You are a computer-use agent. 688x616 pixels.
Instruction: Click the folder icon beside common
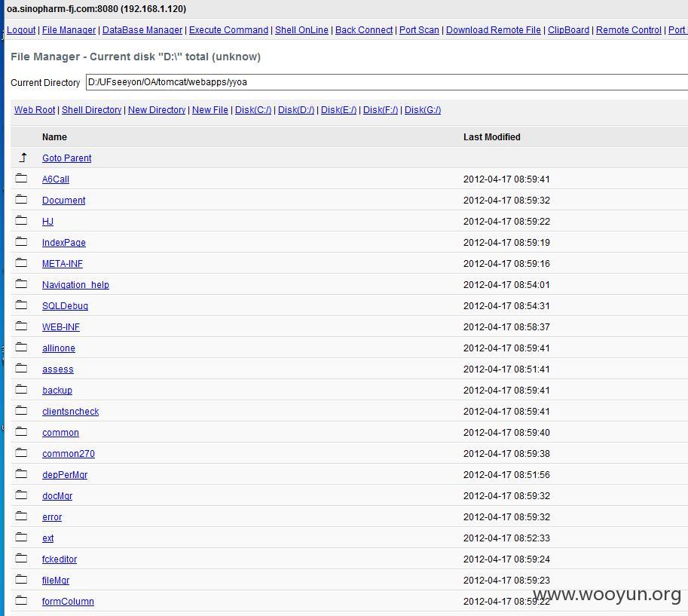point(21,431)
